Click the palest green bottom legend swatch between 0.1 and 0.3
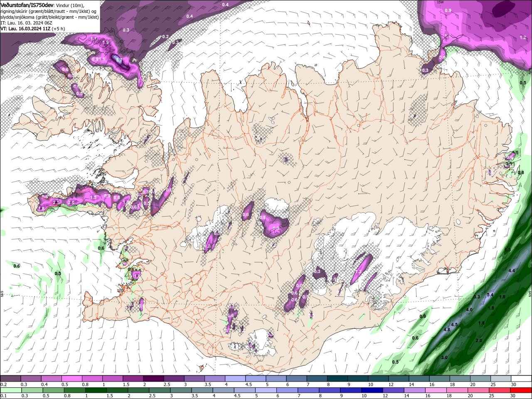This screenshot has width=532, height=399. [x=11, y=390]
